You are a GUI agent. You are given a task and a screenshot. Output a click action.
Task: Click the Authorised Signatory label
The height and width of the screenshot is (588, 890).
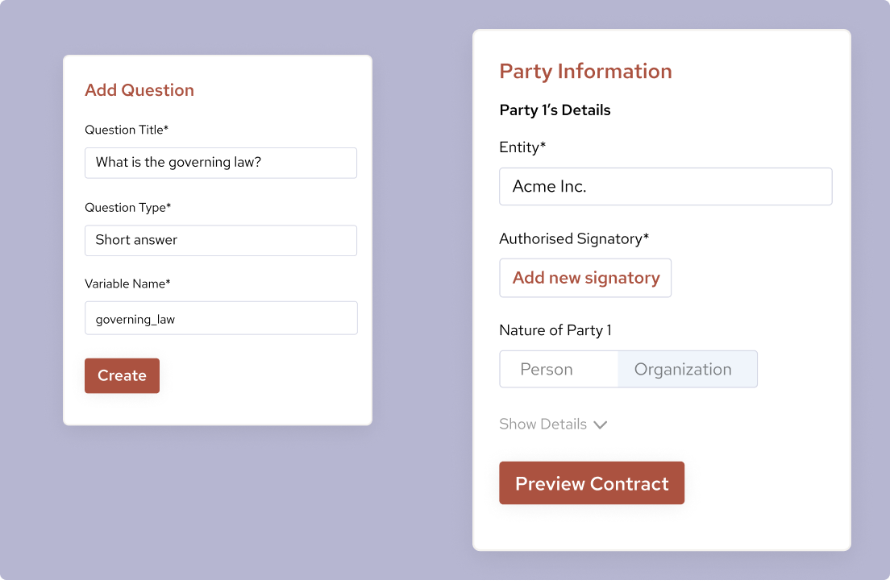[x=573, y=238]
